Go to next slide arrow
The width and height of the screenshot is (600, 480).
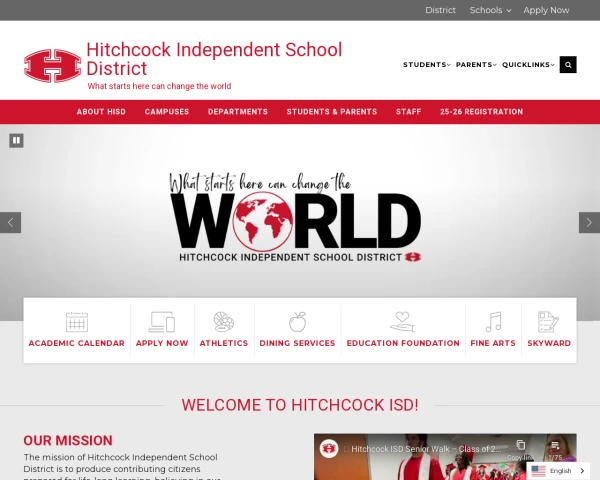(x=589, y=222)
